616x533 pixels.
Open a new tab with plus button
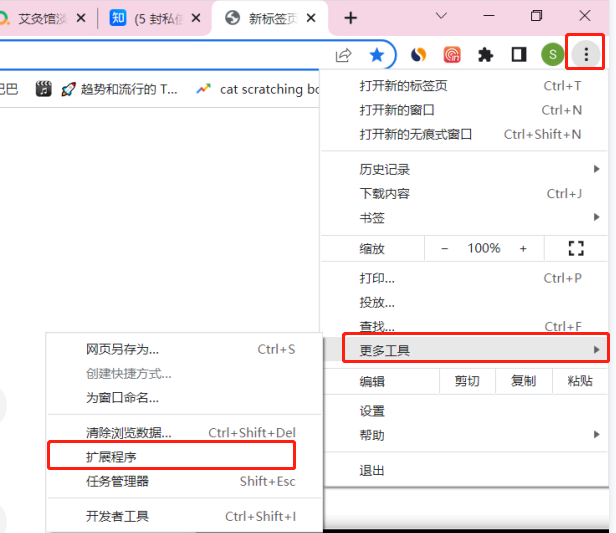[351, 17]
